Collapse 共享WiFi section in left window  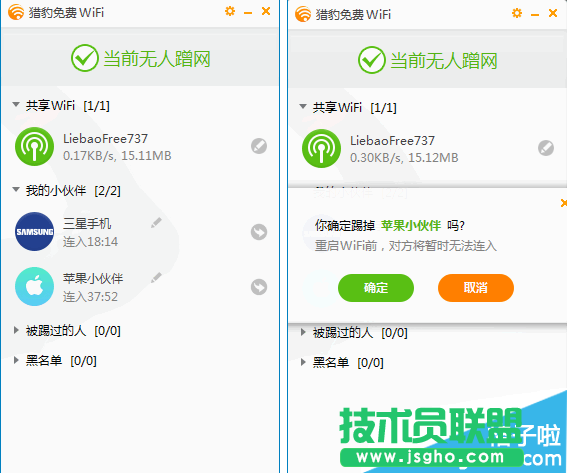pyautogui.click(x=16, y=105)
